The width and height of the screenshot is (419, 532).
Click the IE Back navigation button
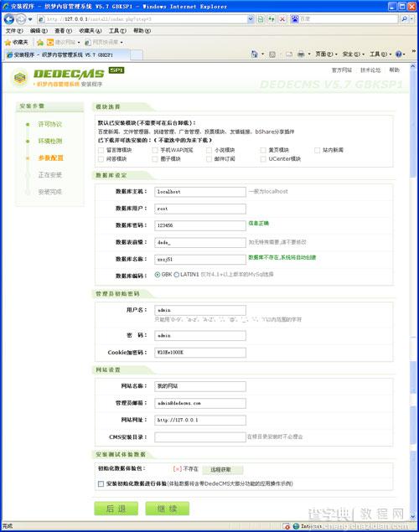[x=9, y=19]
